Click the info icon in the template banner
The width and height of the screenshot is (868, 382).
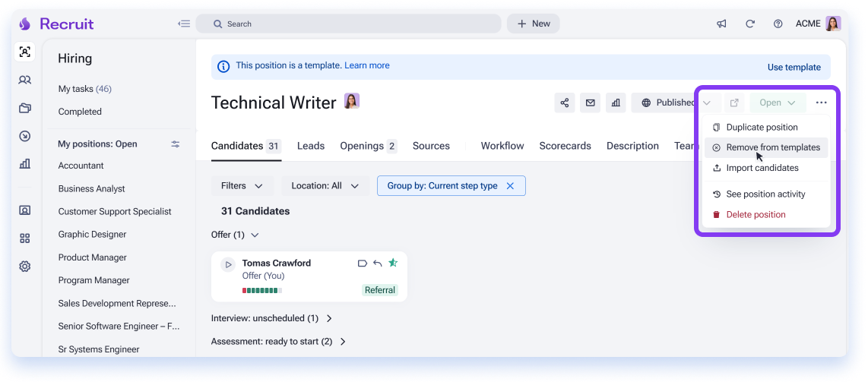(223, 66)
